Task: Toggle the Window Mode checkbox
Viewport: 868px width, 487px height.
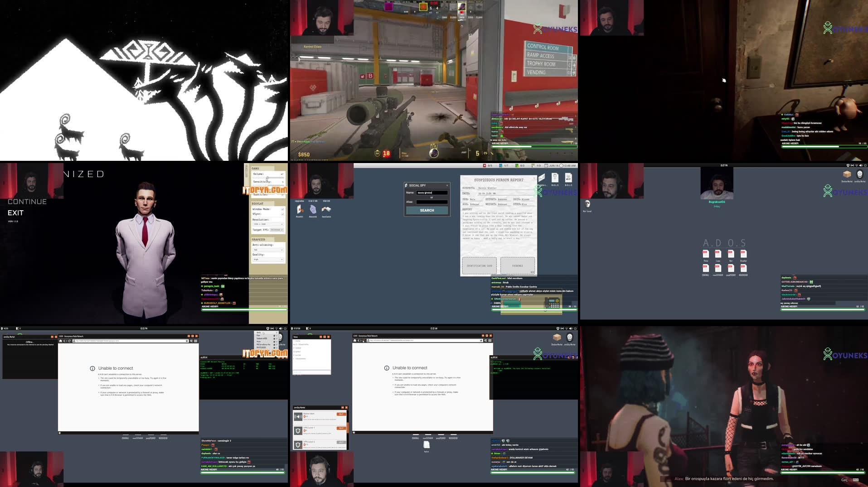Action: [282, 209]
